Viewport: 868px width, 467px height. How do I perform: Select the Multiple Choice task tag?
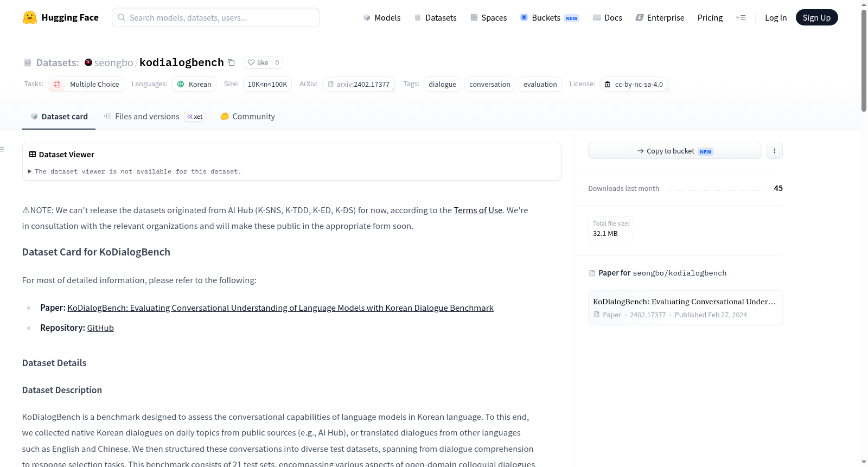86,84
